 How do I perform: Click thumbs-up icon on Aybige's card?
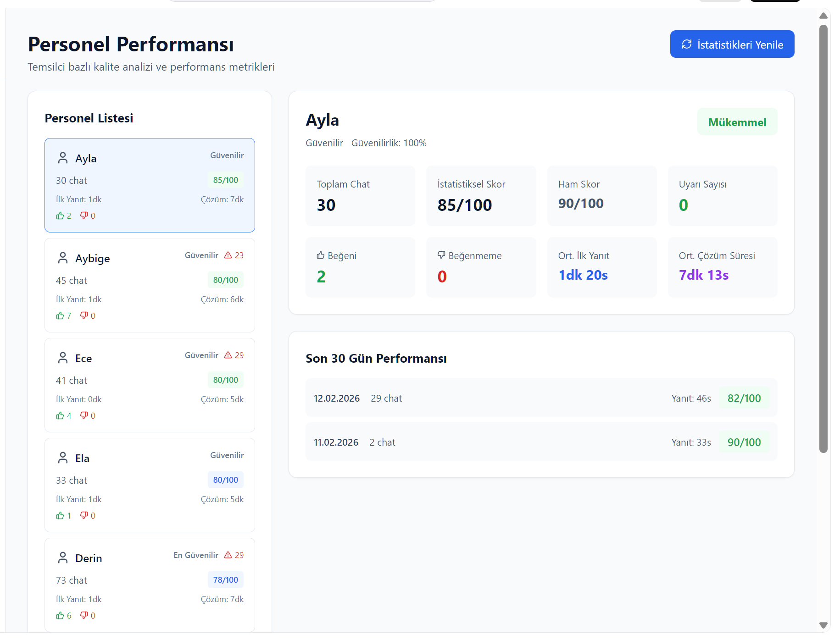tap(60, 316)
